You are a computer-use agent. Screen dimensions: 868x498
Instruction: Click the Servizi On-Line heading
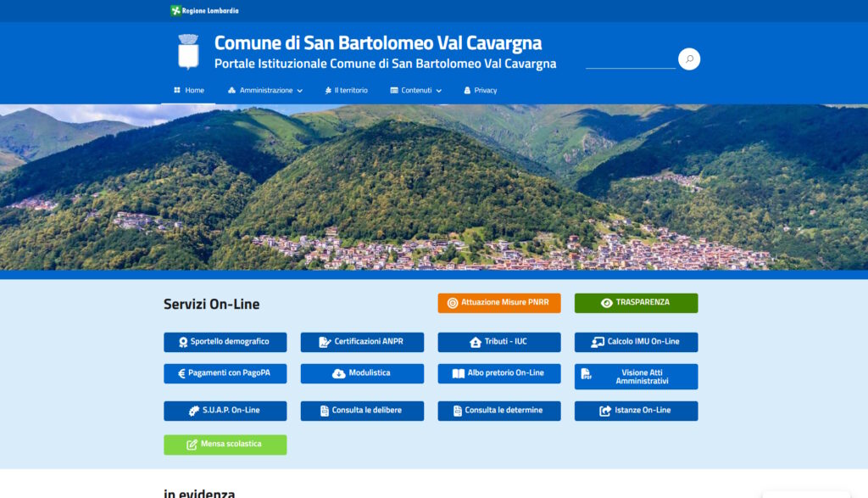211,304
